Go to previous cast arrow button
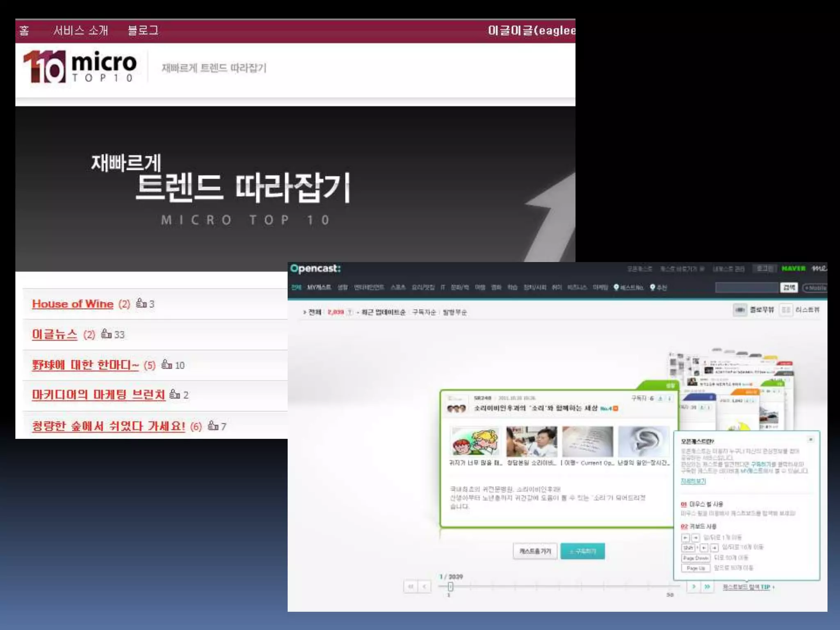 (x=424, y=587)
